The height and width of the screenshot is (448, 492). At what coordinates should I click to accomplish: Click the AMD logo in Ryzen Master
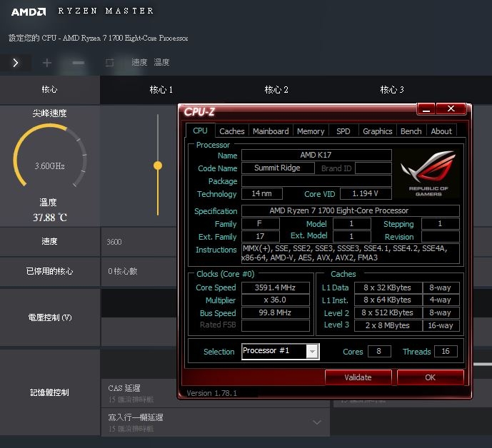29,12
